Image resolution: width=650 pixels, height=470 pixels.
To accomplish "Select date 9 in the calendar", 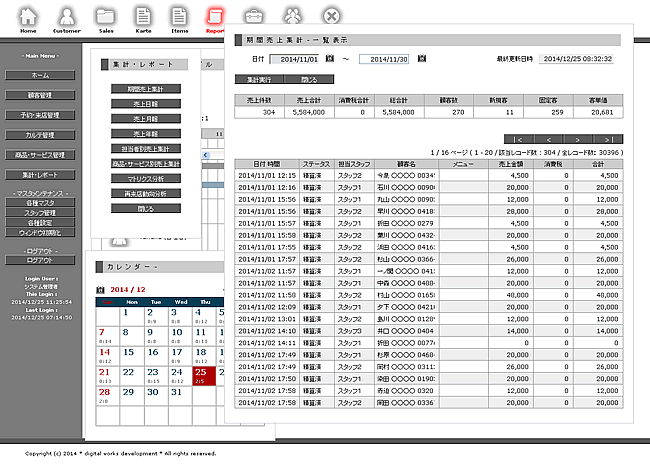I will [x=156, y=336].
